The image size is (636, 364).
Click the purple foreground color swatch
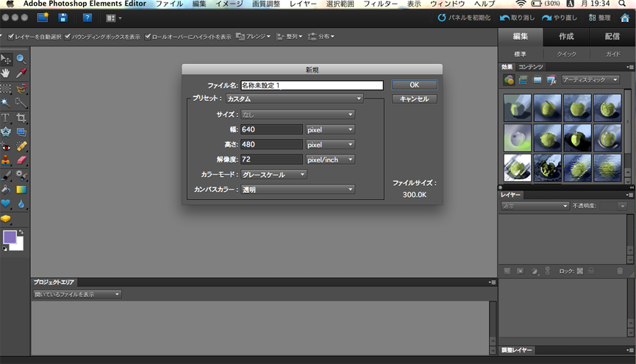tap(10, 238)
